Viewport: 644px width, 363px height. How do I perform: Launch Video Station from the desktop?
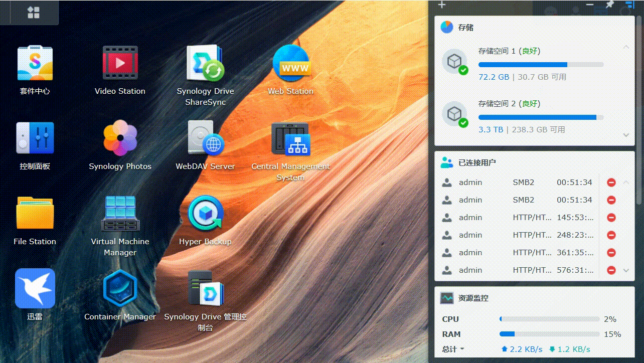coord(120,64)
